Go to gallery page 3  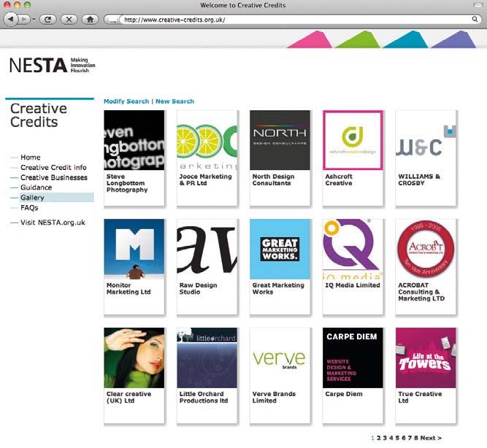385,438
